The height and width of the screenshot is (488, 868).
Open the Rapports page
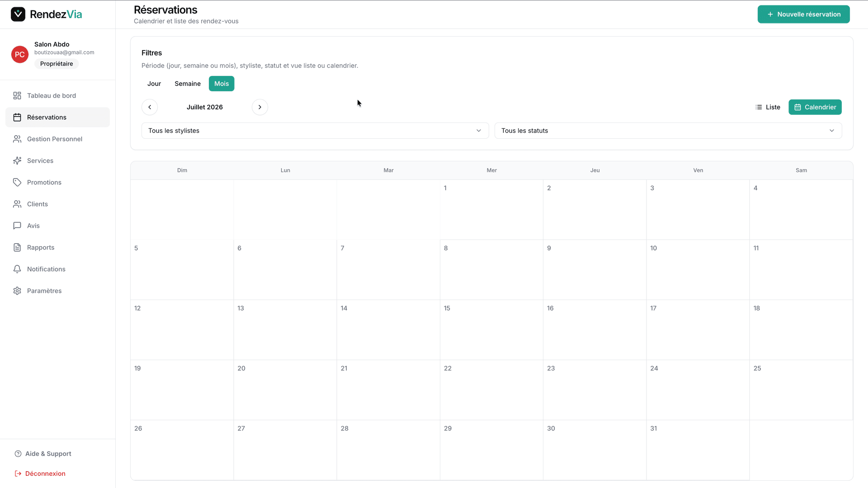click(x=57, y=248)
